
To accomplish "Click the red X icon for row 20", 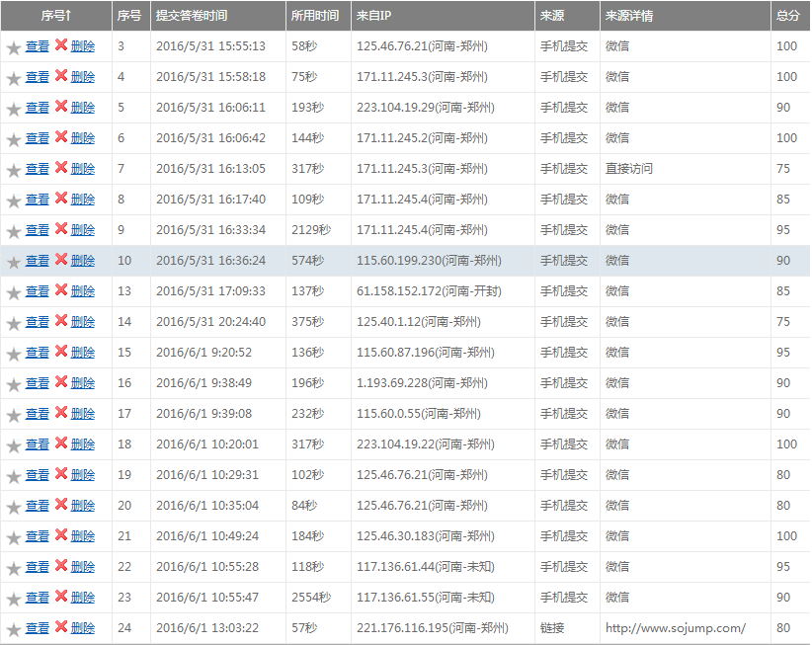I will pos(61,505).
